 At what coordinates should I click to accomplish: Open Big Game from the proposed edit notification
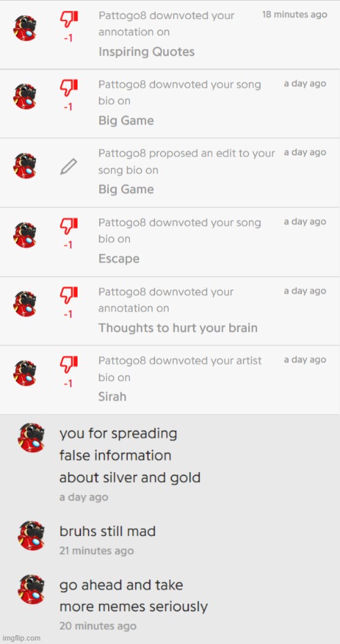click(x=126, y=189)
